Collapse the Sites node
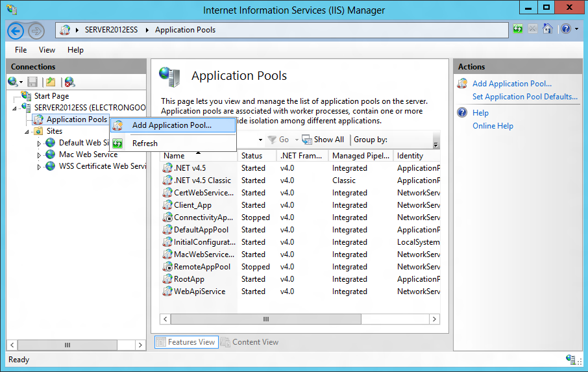The width and height of the screenshot is (588, 372). 27,132
